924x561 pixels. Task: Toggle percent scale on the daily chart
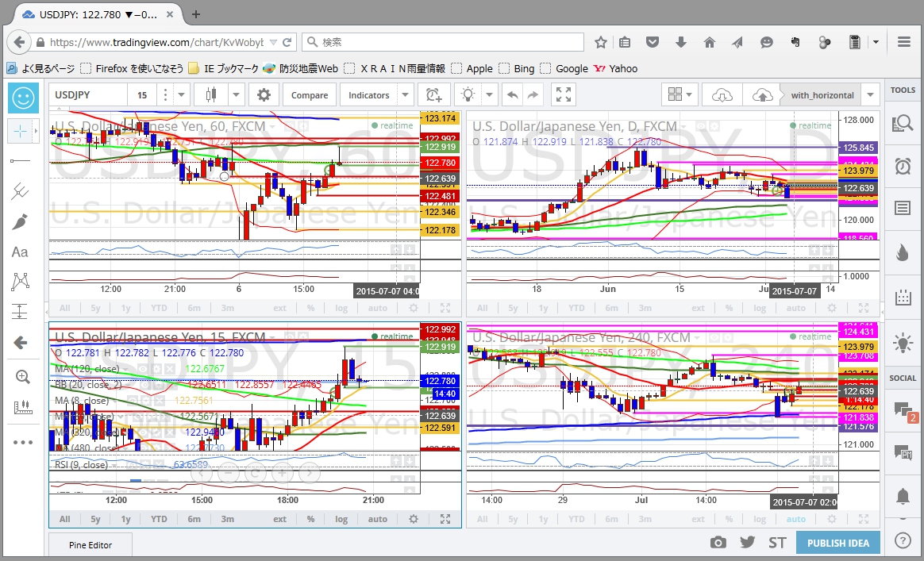728,308
